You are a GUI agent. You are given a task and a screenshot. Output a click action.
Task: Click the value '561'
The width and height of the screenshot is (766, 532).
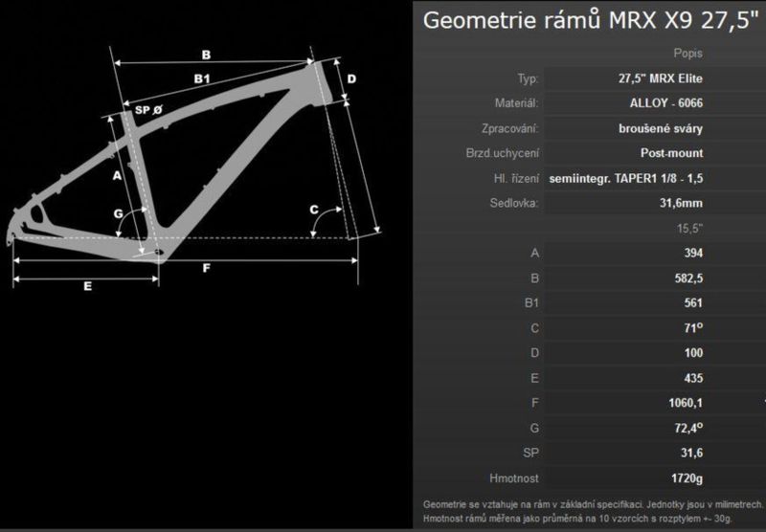(693, 303)
